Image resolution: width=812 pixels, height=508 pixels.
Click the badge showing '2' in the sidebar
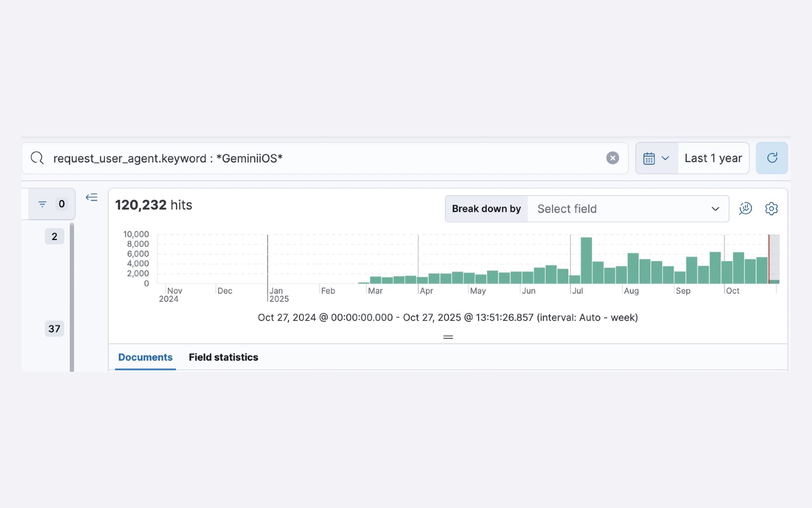coord(54,236)
